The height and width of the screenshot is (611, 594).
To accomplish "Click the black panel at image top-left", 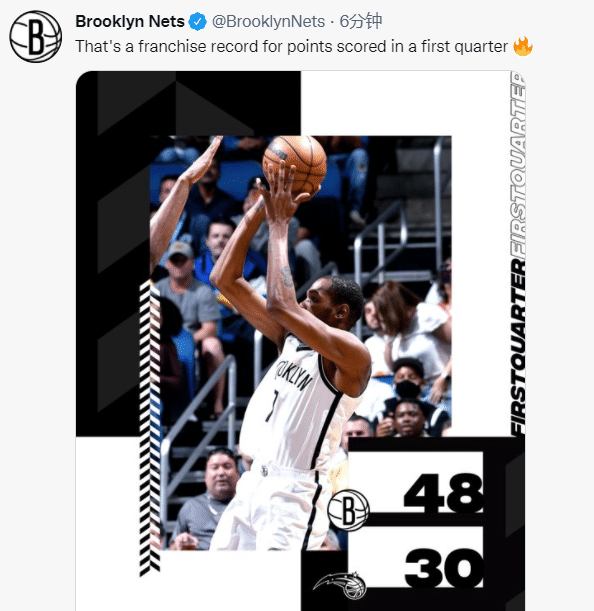I will coord(188,103).
